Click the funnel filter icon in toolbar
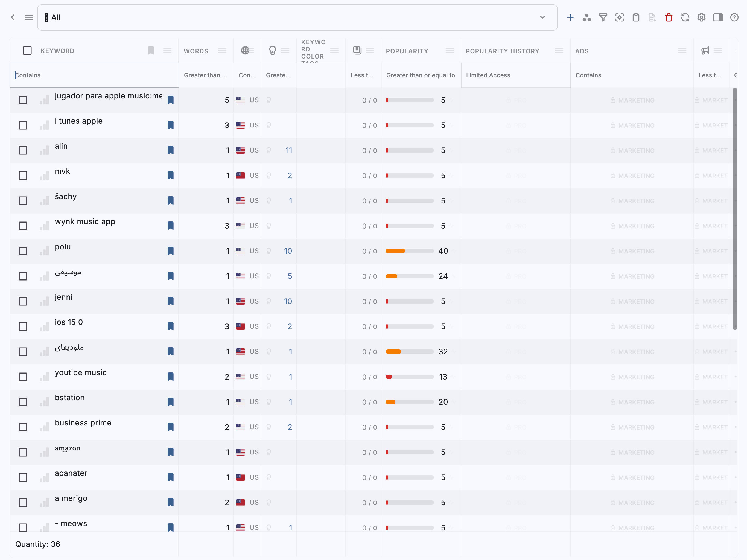This screenshot has height=560, width=747. (x=603, y=17)
